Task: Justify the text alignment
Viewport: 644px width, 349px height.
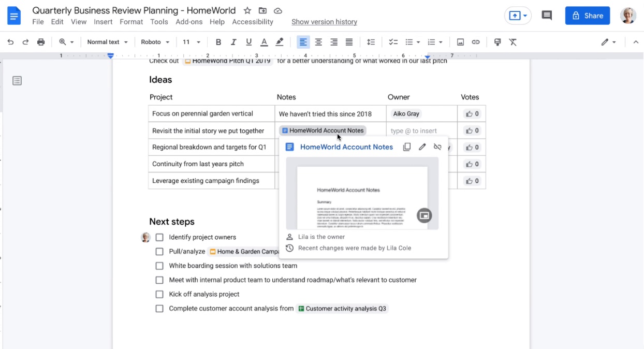Action: 349,42
